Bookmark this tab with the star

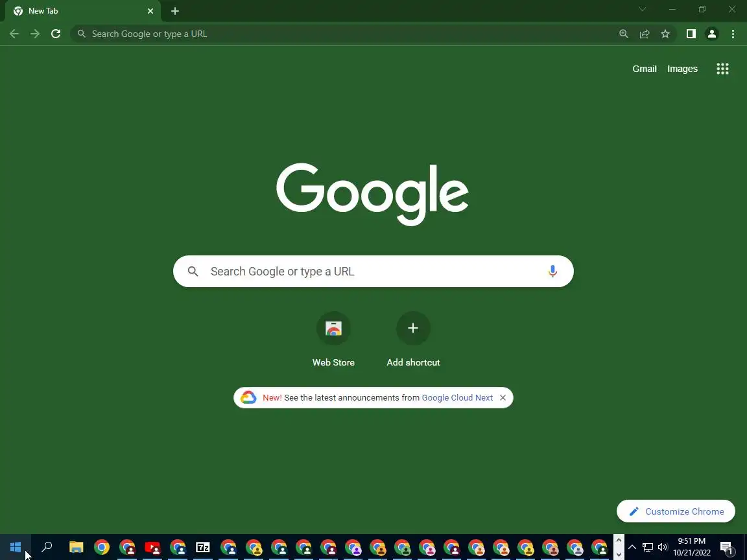coord(665,34)
